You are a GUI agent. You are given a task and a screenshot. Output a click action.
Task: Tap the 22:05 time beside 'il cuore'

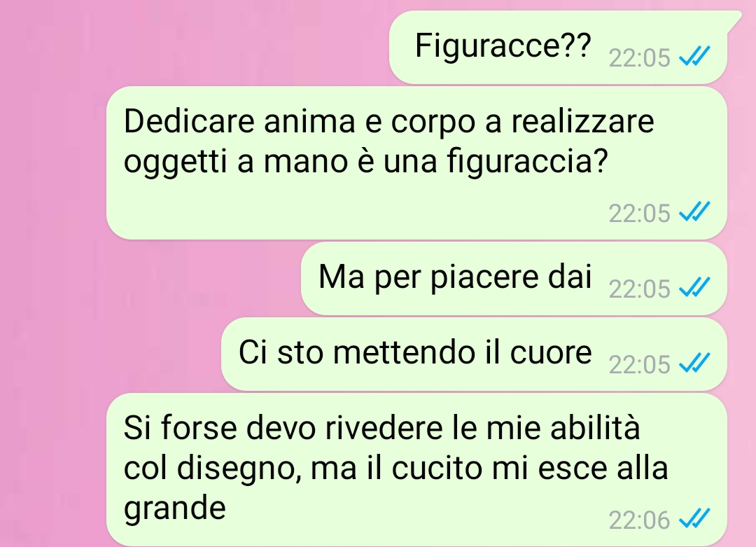[639, 365]
